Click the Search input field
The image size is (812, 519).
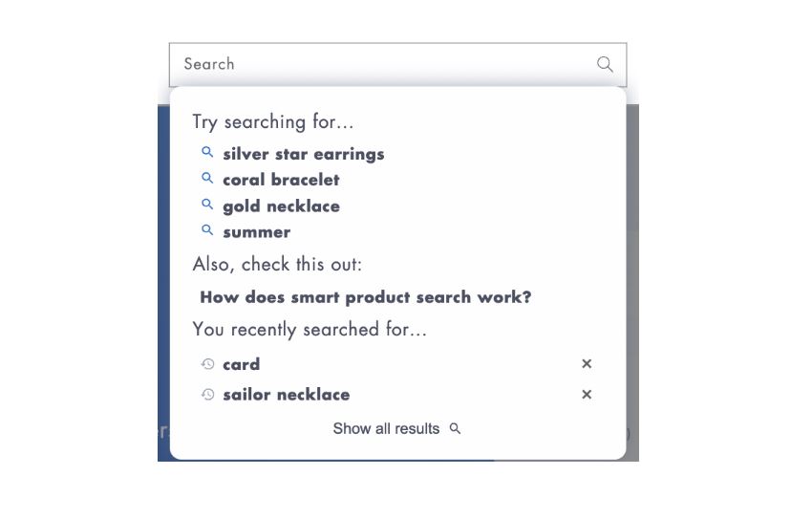[x=382, y=64]
